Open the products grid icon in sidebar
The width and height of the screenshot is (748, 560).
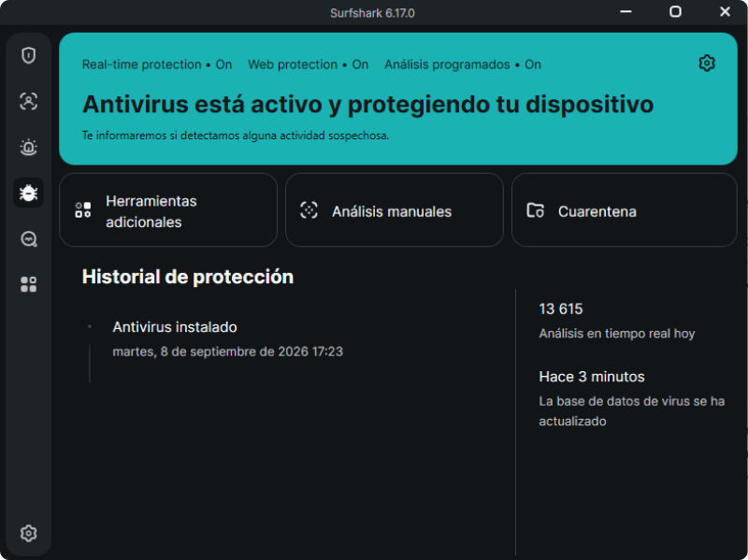(x=29, y=284)
